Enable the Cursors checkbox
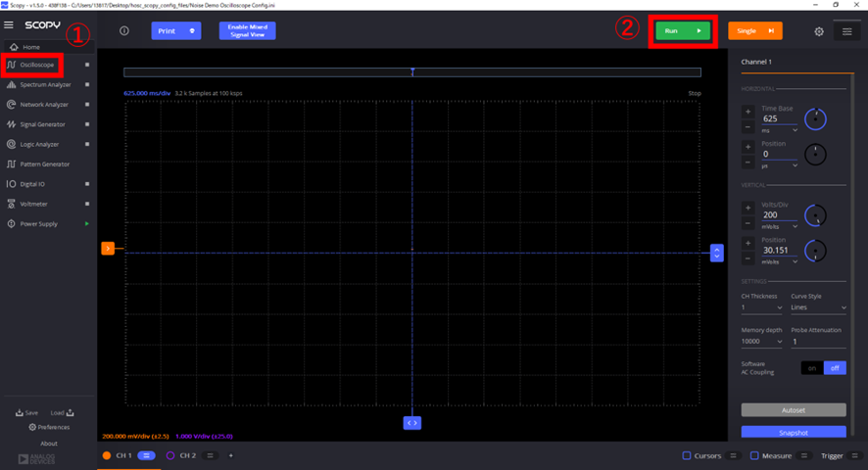This screenshot has height=470, width=868. click(x=687, y=455)
